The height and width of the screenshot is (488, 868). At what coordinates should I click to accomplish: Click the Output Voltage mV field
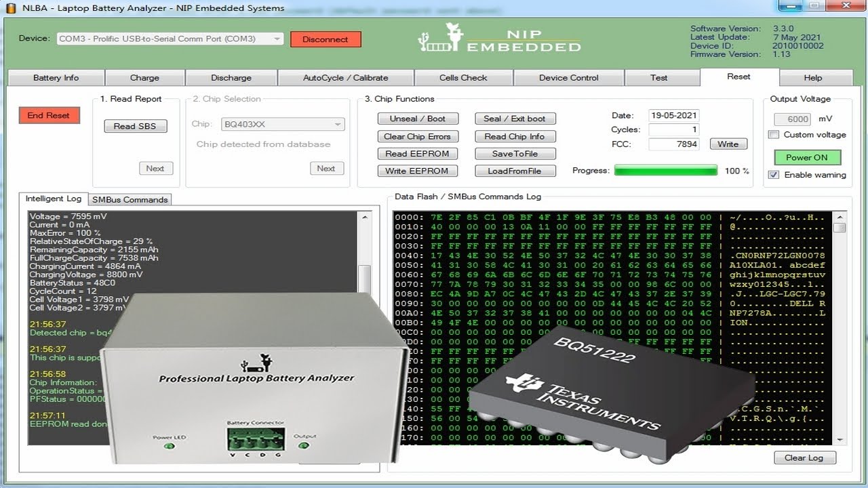click(793, 119)
